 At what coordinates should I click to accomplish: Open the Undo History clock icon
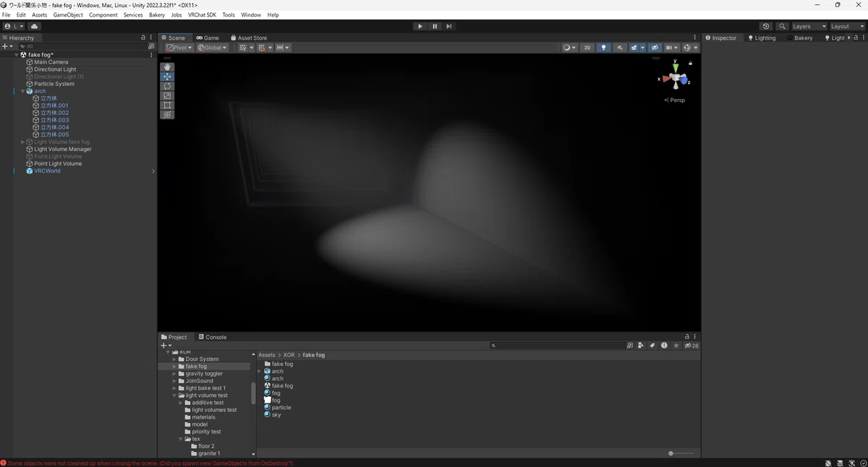766,26
